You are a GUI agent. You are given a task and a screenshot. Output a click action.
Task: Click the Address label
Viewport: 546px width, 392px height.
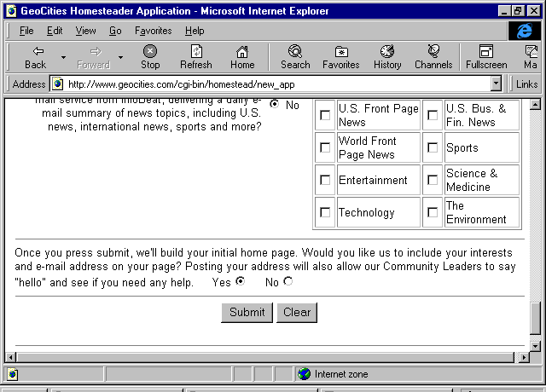(x=29, y=84)
